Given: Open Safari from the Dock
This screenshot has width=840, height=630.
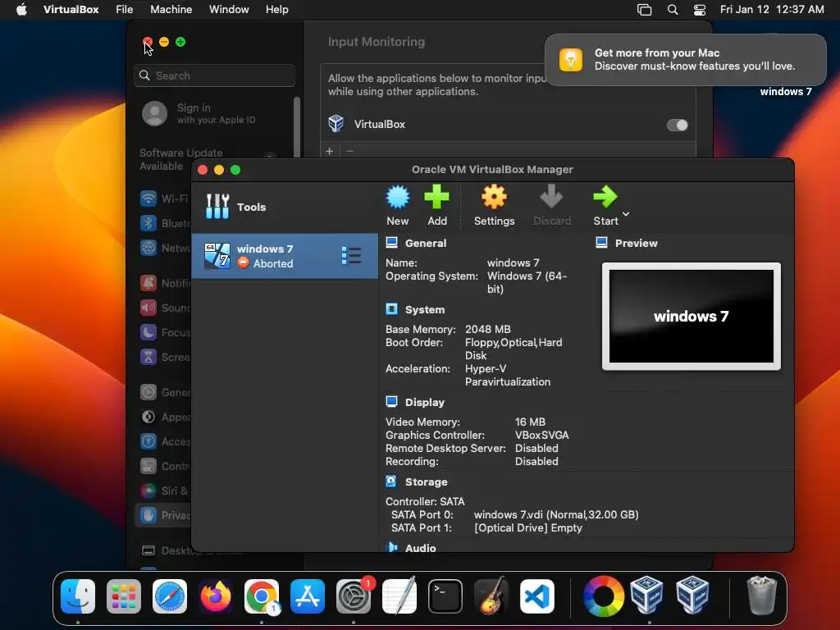Looking at the screenshot, I should pos(170,596).
